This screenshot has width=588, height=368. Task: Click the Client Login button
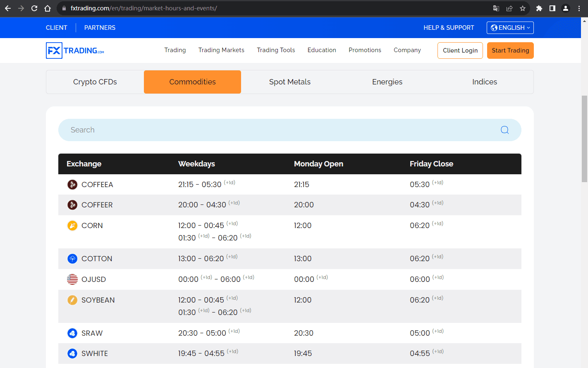(x=460, y=51)
